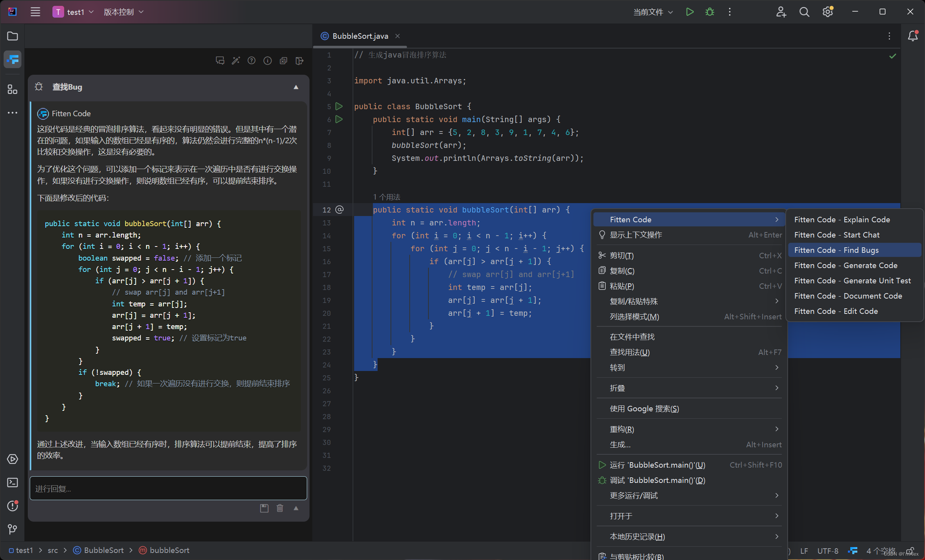
Task: Open Project view with the folder sidebar icon
Action: 12,36
